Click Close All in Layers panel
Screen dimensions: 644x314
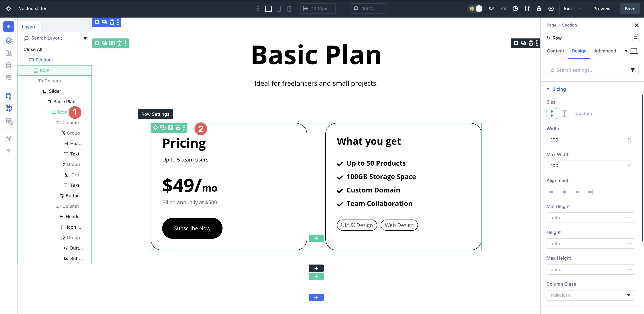point(33,49)
